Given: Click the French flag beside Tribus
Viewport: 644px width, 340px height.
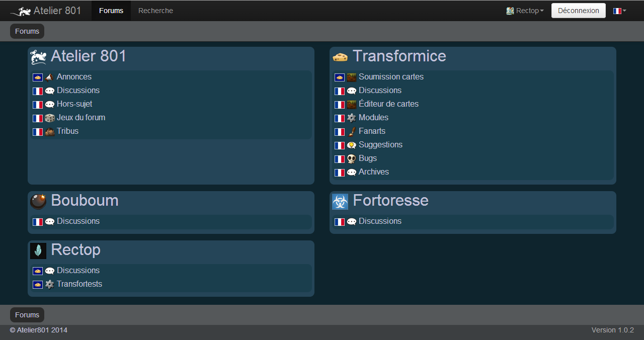Looking at the screenshot, I should (x=38, y=132).
